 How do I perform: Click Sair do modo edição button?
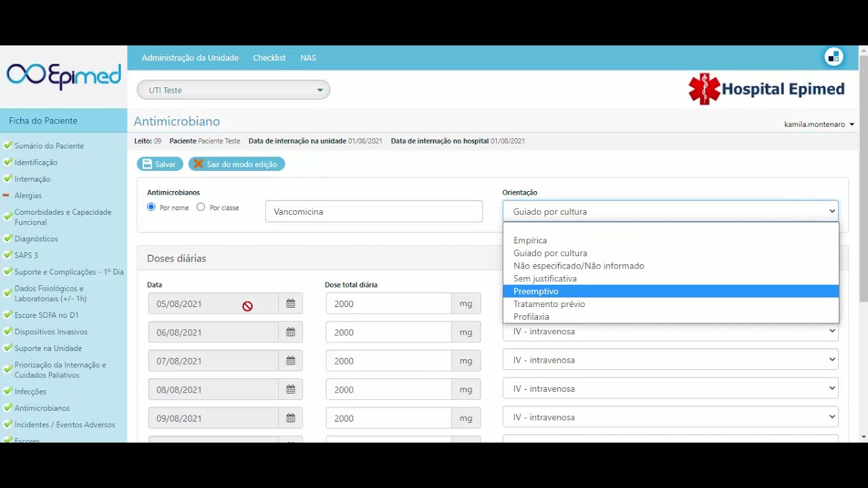[237, 164]
